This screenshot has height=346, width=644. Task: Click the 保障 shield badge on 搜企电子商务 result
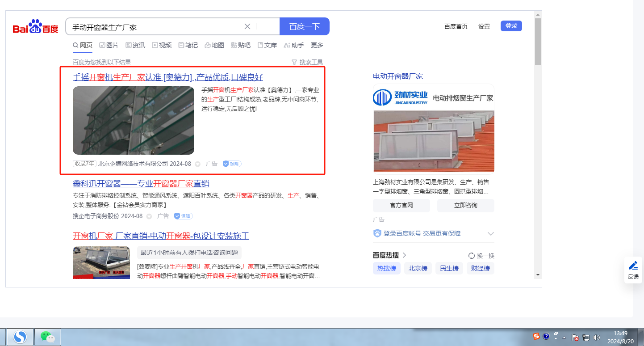(183, 216)
